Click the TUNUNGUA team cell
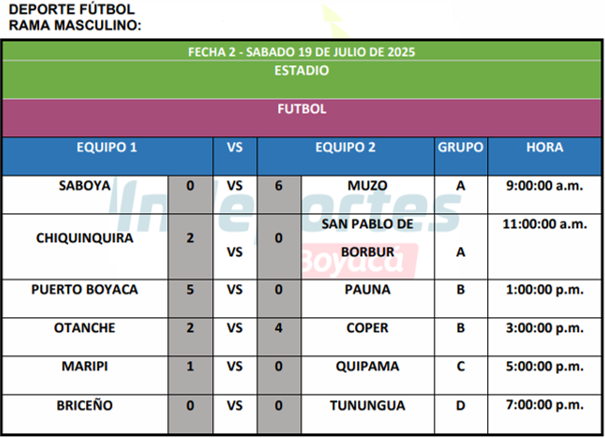The height and width of the screenshot is (438, 605). coord(368,414)
